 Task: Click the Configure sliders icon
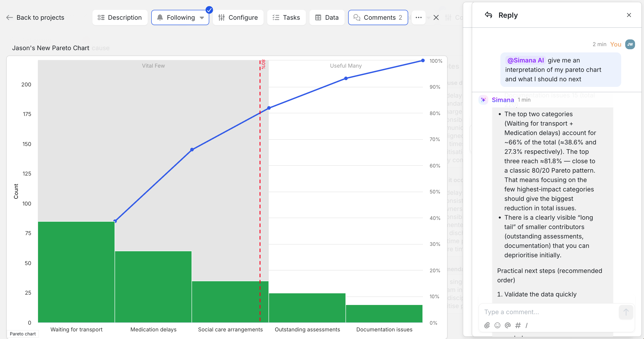(222, 17)
